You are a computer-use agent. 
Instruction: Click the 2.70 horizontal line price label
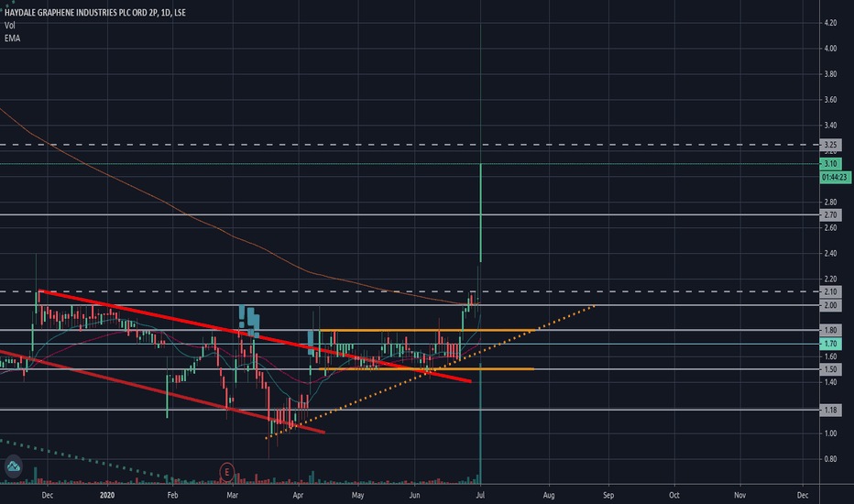pyautogui.click(x=830, y=214)
